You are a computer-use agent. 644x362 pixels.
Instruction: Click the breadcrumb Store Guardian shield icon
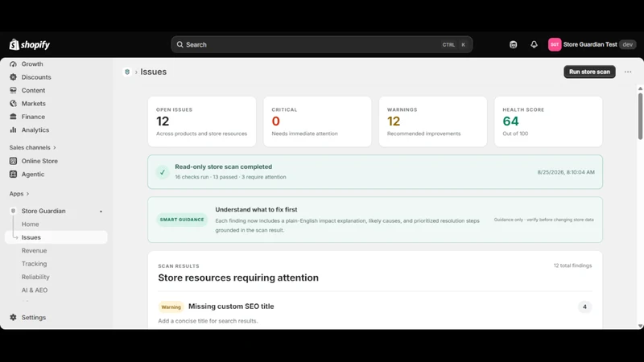pos(127,72)
